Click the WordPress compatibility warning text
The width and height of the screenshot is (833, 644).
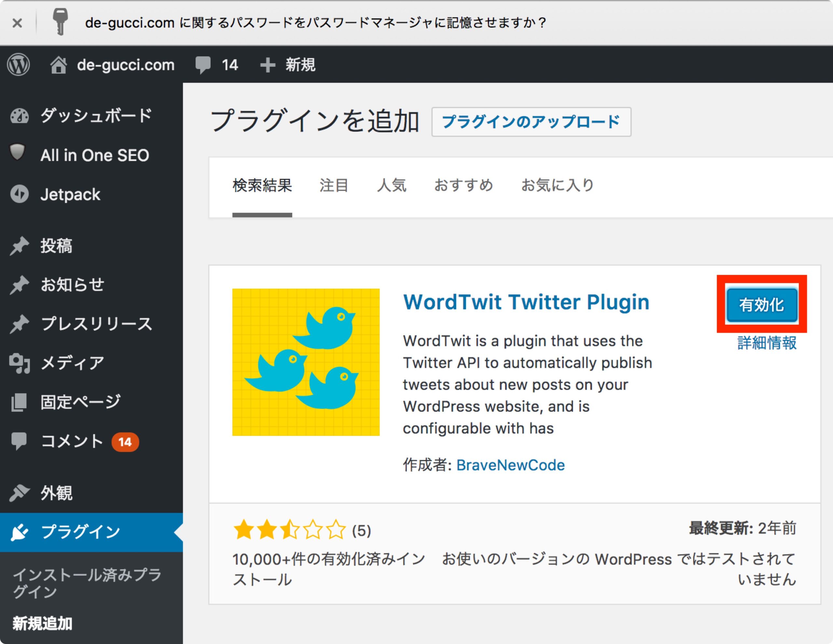pos(619,569)
